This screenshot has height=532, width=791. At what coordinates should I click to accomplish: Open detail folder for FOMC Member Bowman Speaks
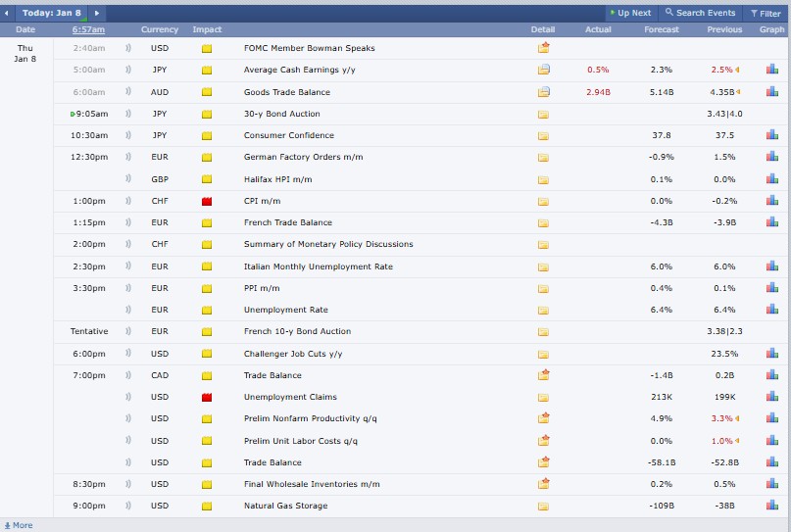point(543,48)
